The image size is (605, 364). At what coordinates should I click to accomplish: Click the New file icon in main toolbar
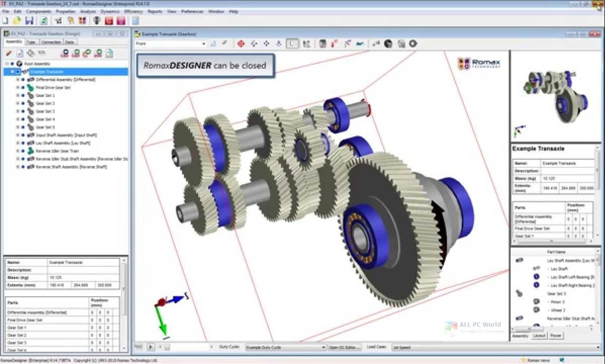click(6, 20)
